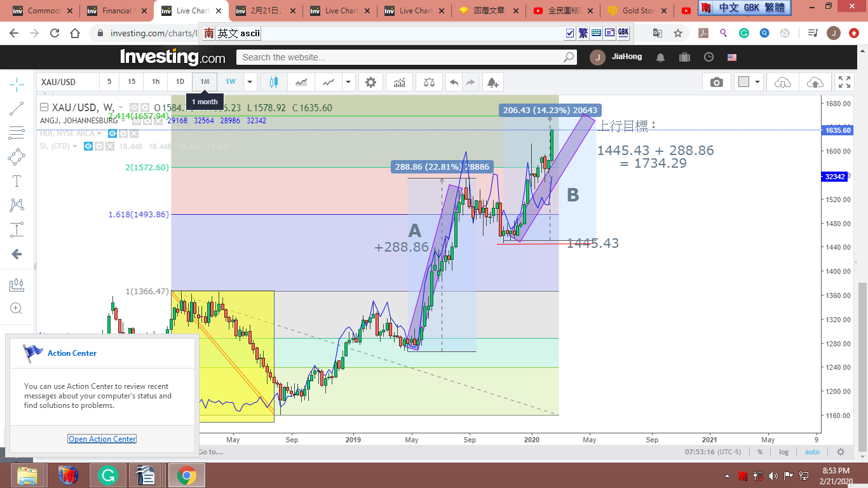Select the trend line drawing tool

[x=17, y=109]
